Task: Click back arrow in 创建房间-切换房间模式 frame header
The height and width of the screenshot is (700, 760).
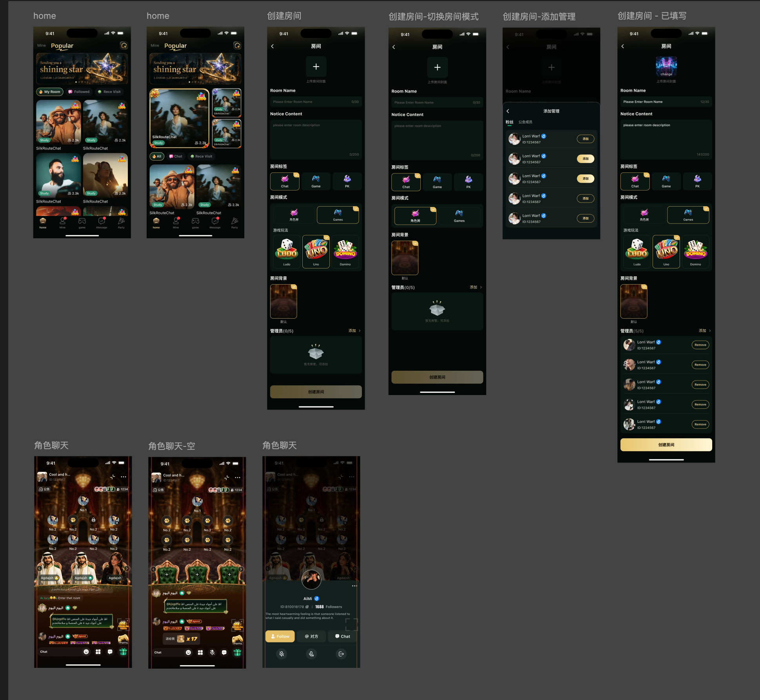Action: coord(394,47)
